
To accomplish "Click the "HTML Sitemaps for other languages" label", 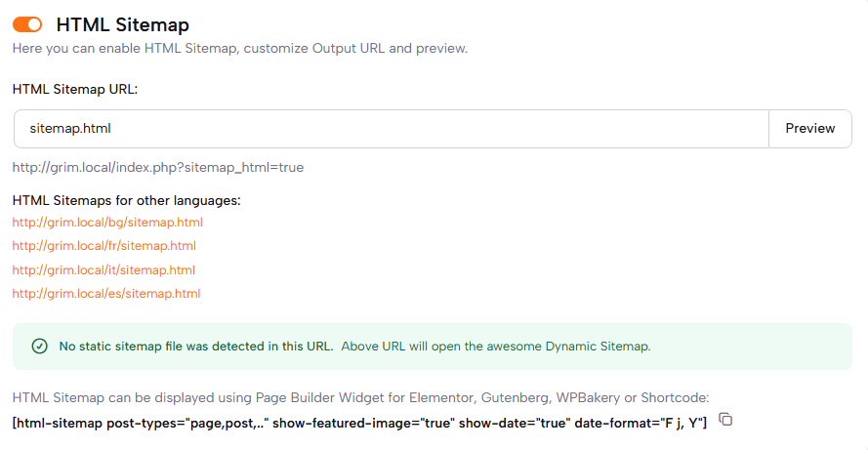I will pos(126,200).
